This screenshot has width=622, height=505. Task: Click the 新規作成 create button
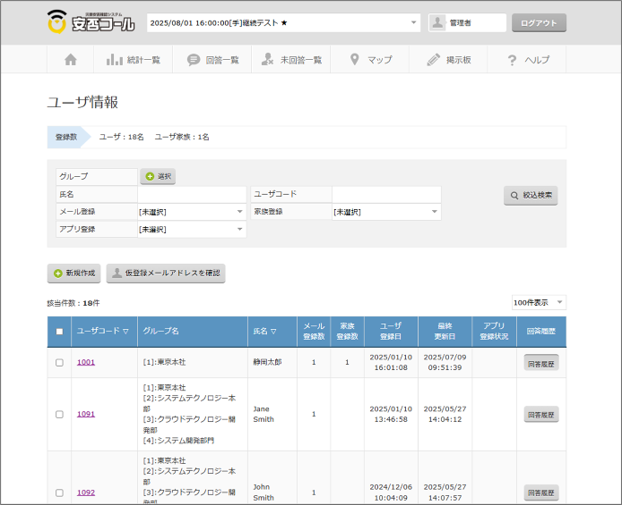(x=74, y=273)
